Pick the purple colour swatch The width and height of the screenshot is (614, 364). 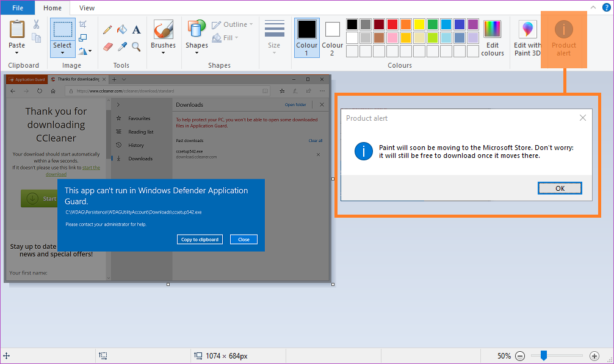pyautogui.click(x=473, y=24)
